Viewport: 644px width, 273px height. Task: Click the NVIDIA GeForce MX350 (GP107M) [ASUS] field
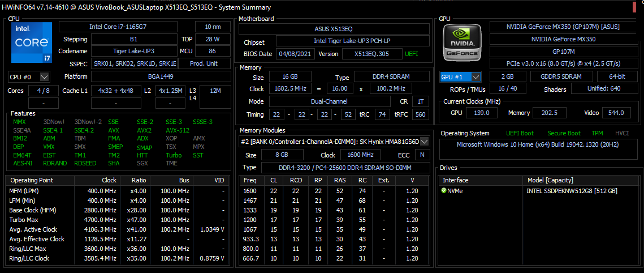565,27
